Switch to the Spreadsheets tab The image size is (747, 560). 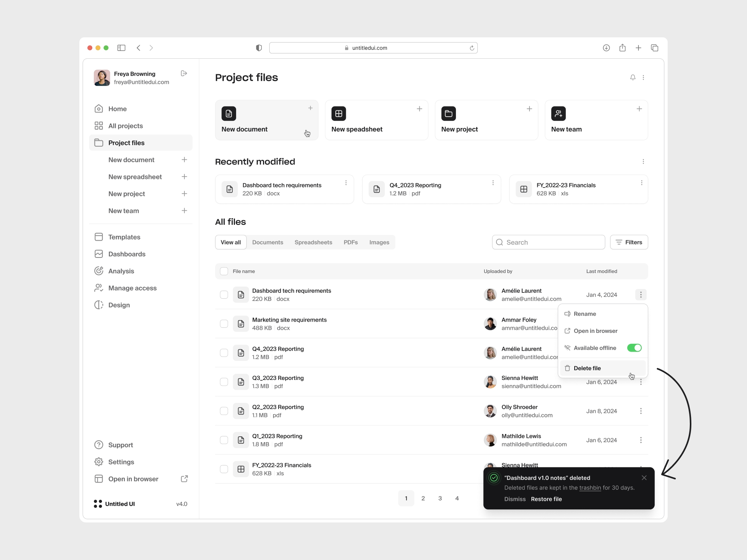314,242
